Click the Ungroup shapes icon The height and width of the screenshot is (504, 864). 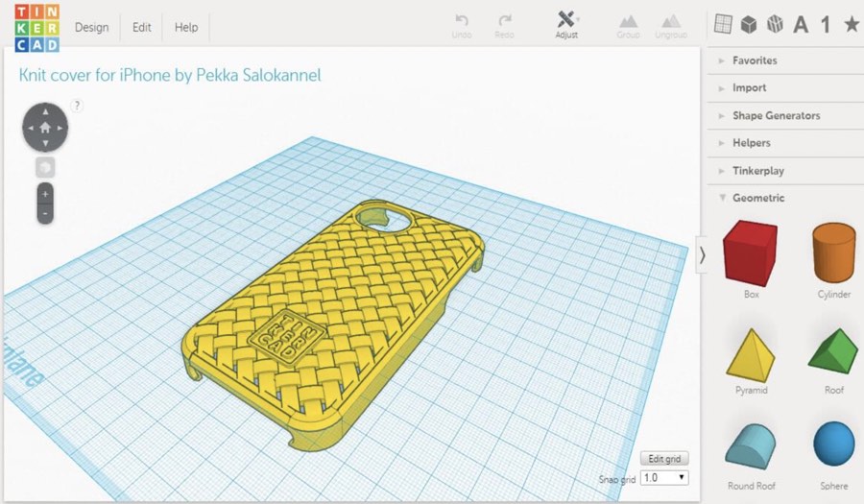(671, 21)
